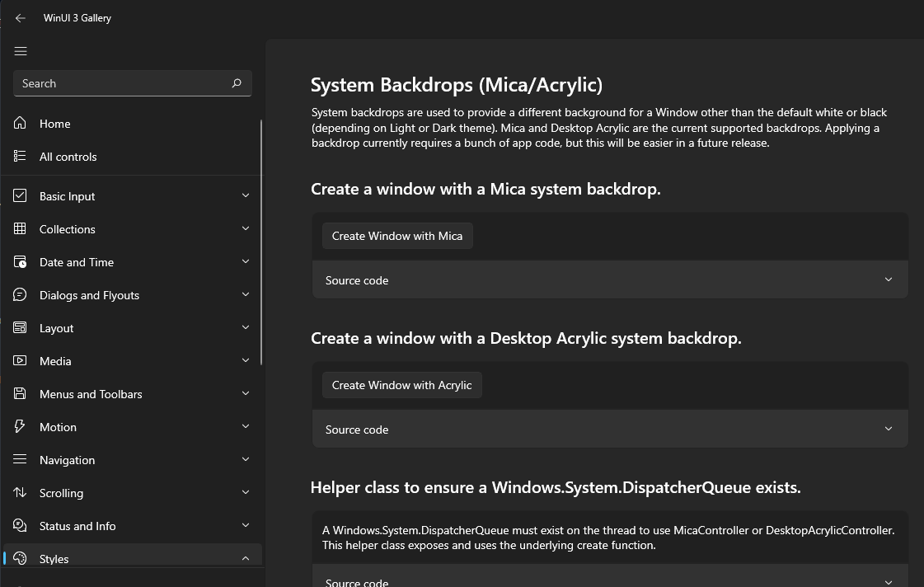Expand Status and Info chevron

click(246, 526)
